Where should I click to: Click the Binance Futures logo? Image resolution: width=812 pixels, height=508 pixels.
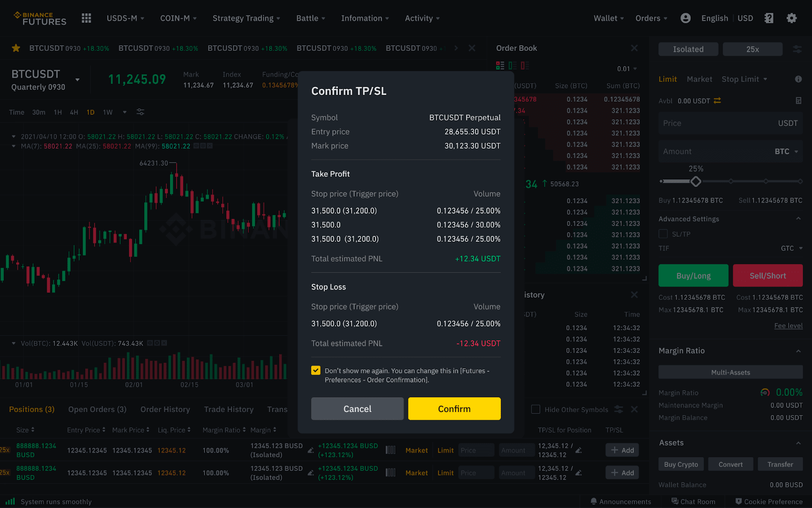40,18
